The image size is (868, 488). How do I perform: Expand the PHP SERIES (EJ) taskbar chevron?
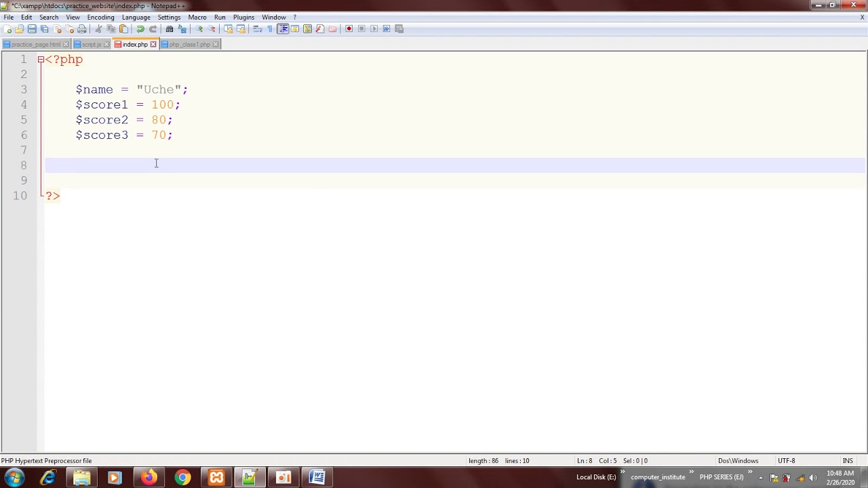point(750,472)
